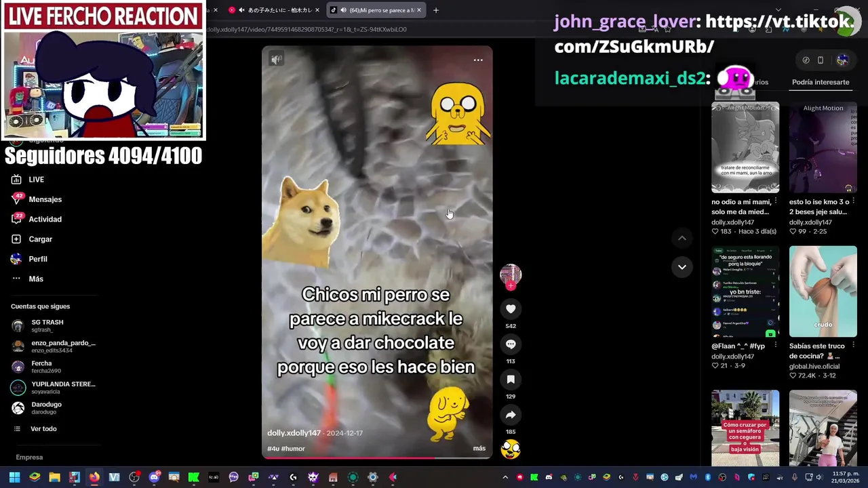The height and width of the screenshot is (488, 868).
Task: Open 'no odio a mi mami' video thumbnail
Action: [745, 148]
